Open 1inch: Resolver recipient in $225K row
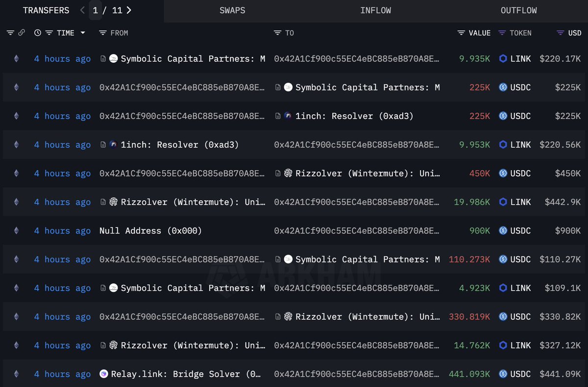The width and height of the screenshot is (588, 387). pyautogui.click(x=354, y=116)
